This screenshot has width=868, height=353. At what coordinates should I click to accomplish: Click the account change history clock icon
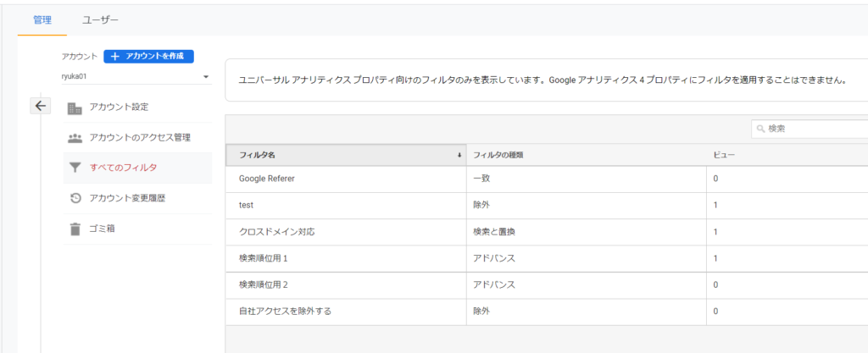[75, 198]
